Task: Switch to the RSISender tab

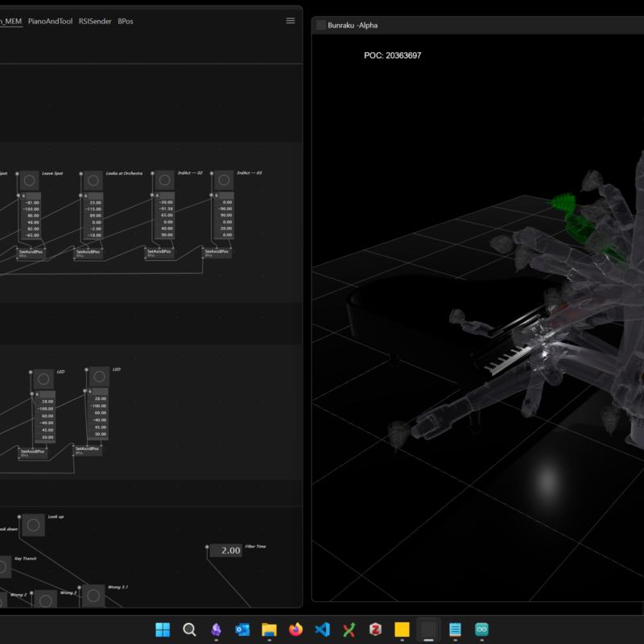Action: click(x=95, y=21)
